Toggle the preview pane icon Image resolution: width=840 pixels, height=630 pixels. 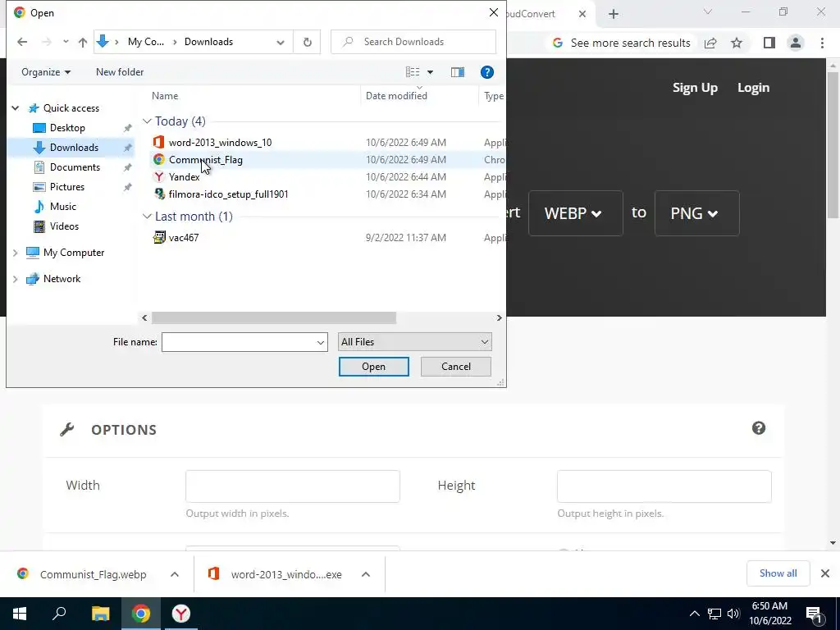tap(458, 72)
